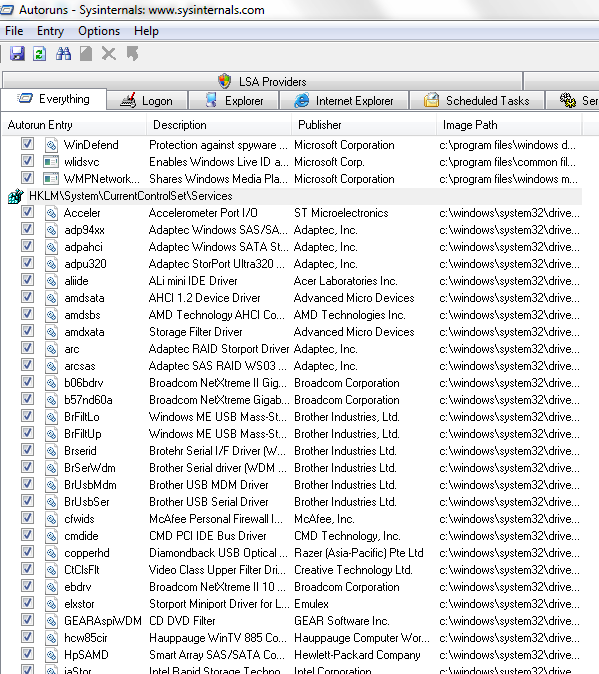Select the HKLM\System\CurrentControlSet\Services row

pyautogui.click(x=292, y=196)
